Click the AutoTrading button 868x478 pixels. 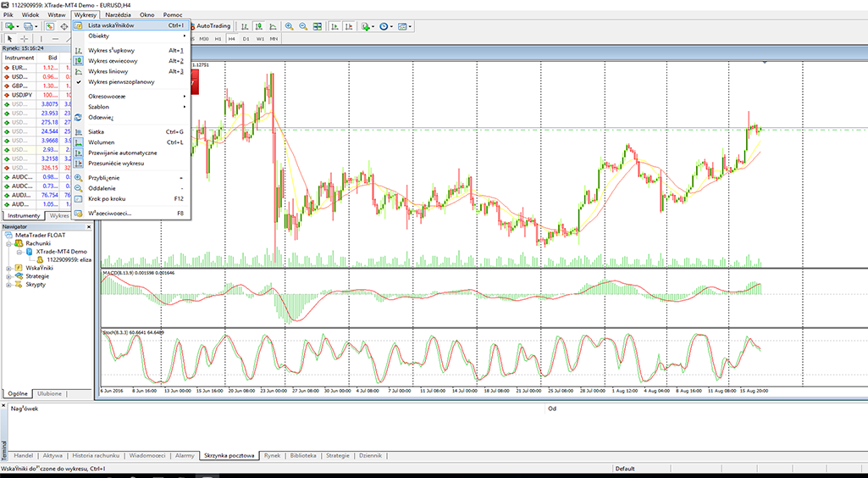(208, 26)
